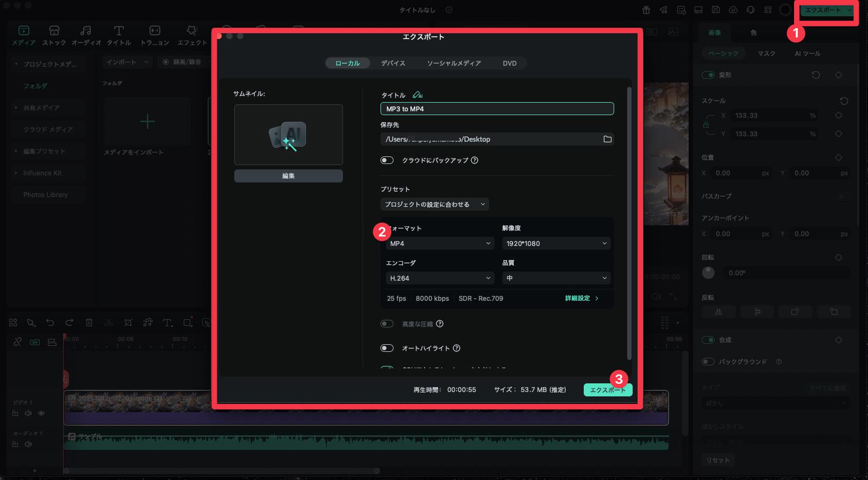Viewport: 868px width, 480px height.
Task: Browse save location with folder icon
Action: [x=607, y=140]
